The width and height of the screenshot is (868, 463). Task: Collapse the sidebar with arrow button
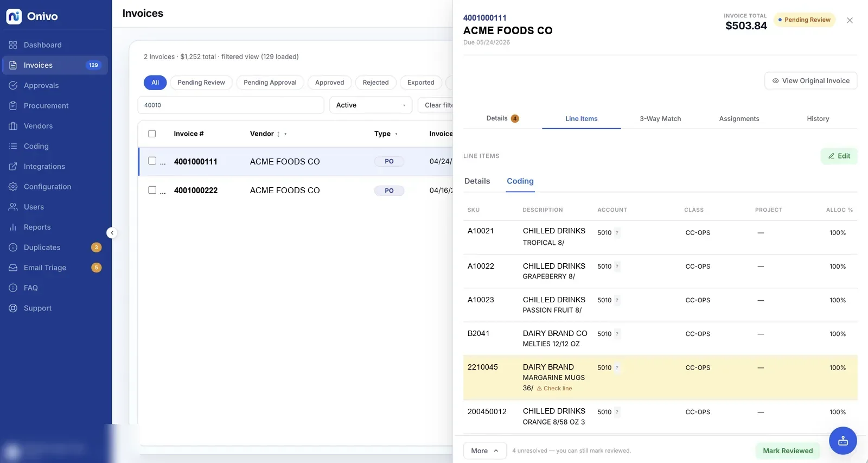pyautogui.click(x=112, y=233)
